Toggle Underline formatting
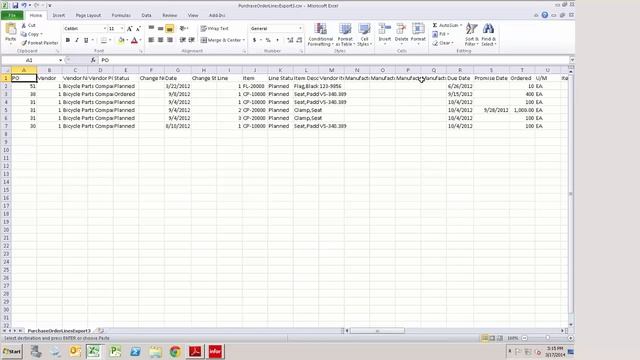Screen dimensions: 640x360 click(86, 40)
